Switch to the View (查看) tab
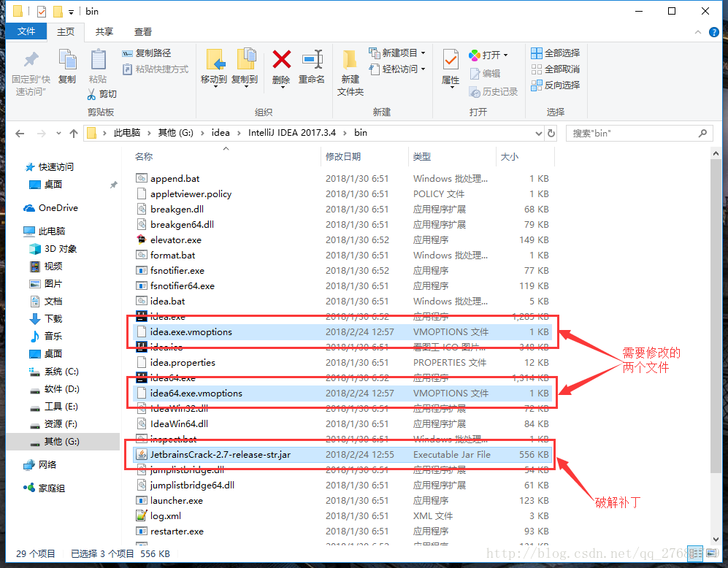 (143, 31)
